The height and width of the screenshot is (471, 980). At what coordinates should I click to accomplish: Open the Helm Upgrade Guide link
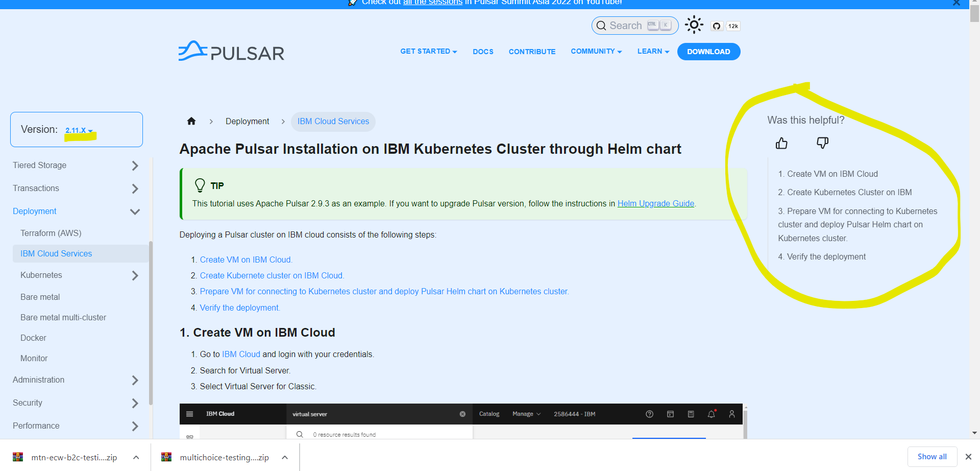(x=656, y=203)
